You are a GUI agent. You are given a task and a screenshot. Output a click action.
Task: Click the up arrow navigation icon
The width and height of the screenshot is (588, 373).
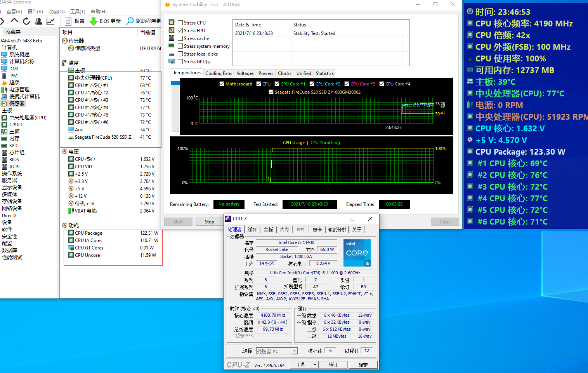coord(14,21)
